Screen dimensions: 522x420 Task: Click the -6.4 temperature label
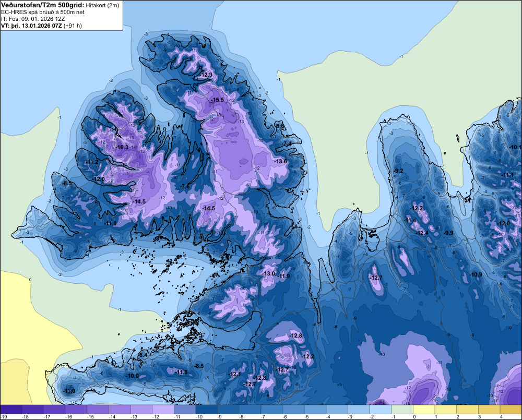point(143,355)
